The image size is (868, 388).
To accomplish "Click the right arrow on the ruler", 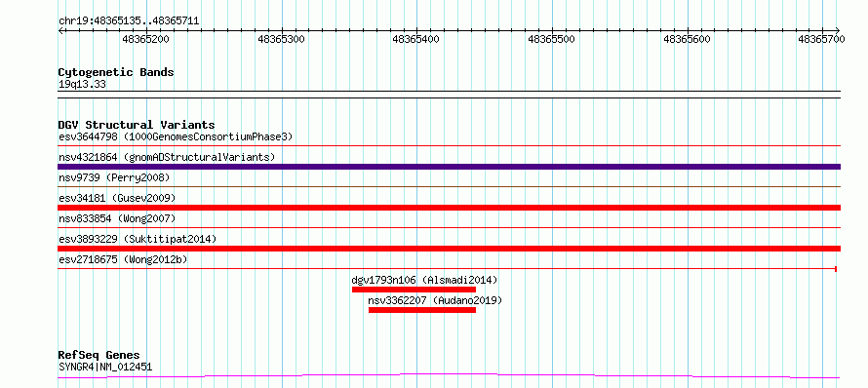I will [x=838, y=30].
